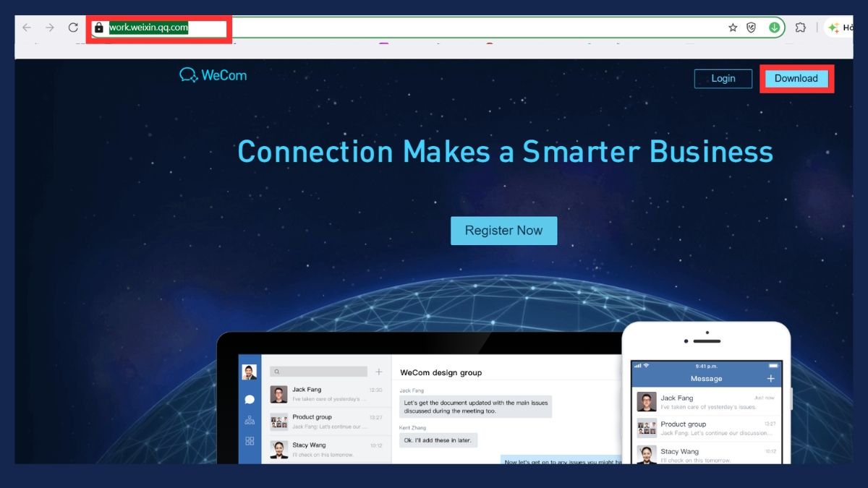Open Product group chat in laptop list
Viewport: 868px width, 488px height.
pos(326,422)
